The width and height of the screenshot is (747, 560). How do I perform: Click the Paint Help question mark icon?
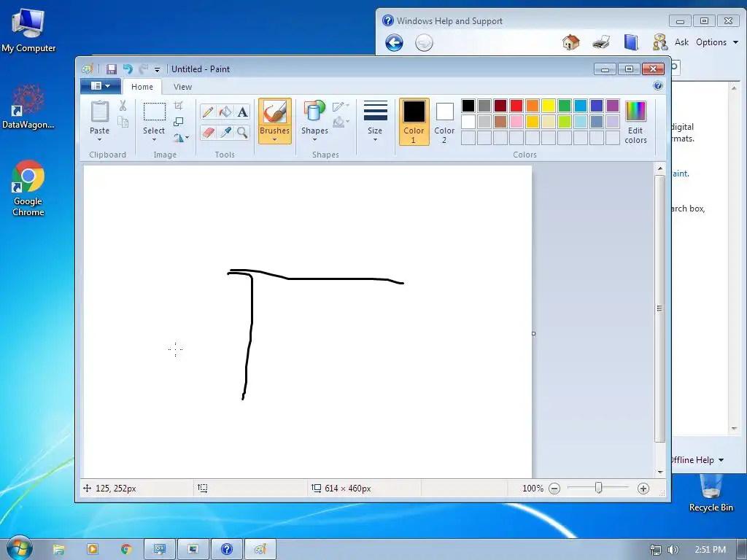pos(658,86)
